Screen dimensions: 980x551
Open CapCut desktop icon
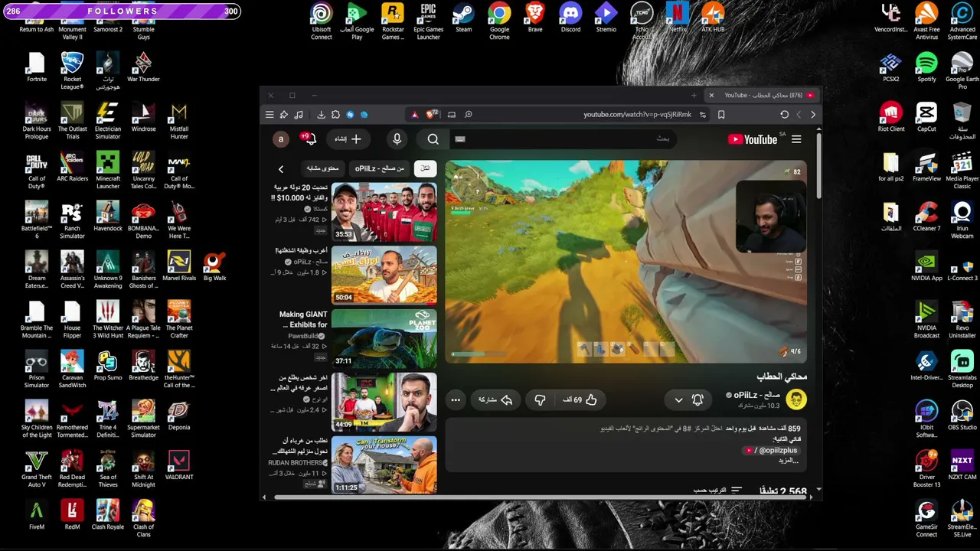[926, 117]
